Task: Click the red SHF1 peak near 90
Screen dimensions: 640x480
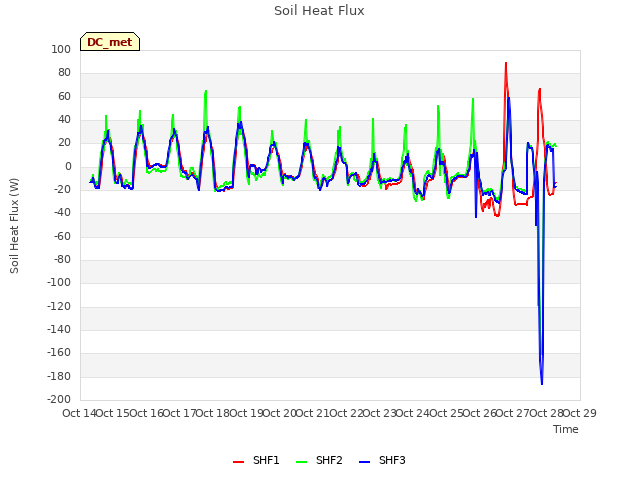Action: [506, 63]
